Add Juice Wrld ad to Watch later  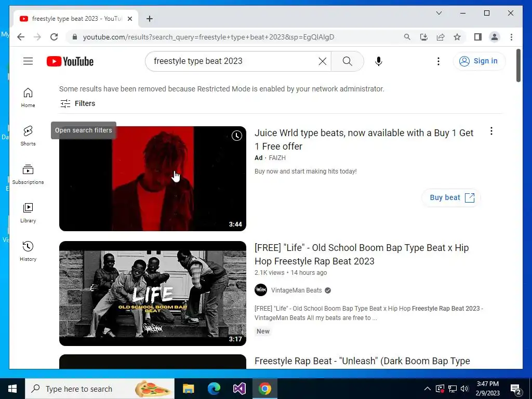pyautogui.click(x=236, y=136)
